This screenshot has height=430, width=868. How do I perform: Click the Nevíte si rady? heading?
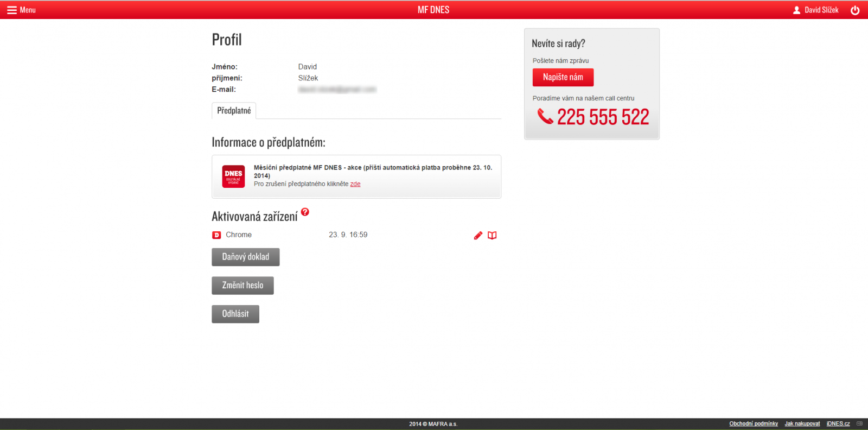[x=558, y=43]
